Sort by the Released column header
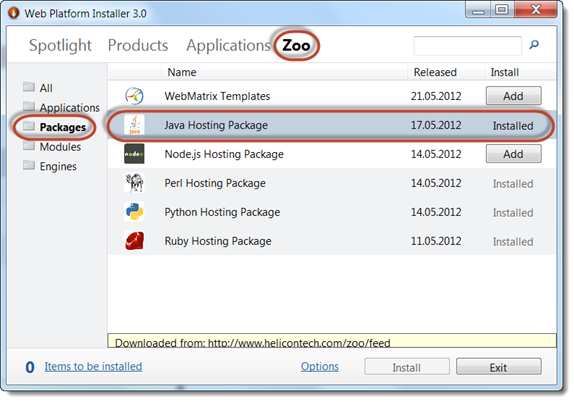The image size is (574, 402). click(x=435, y=72)
